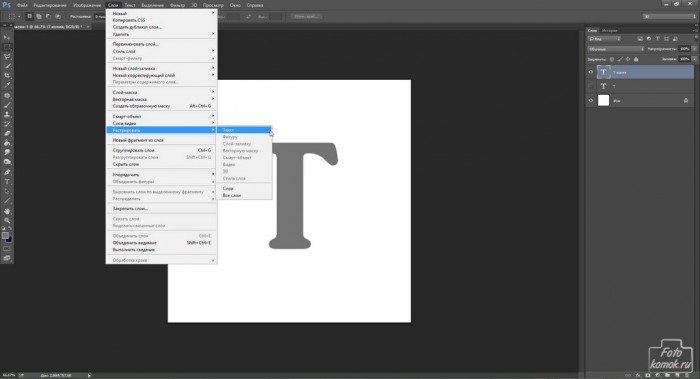Click 'Создать дубликат слоя...' menu entry
Viewport: 700px width, 379px height.
[162, 27]
